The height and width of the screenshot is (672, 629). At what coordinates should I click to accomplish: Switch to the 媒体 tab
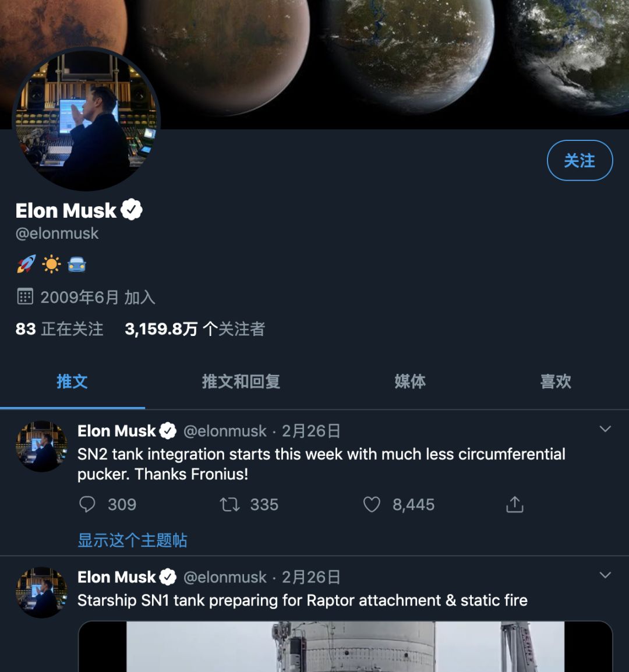click(x=410, y=381)
